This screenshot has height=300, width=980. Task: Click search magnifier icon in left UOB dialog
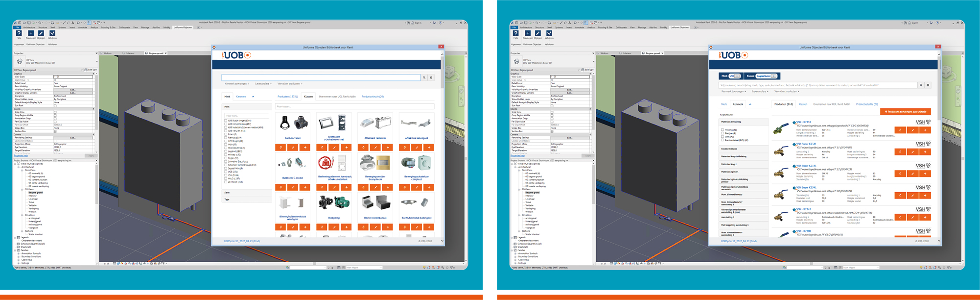tap(424, 77)
